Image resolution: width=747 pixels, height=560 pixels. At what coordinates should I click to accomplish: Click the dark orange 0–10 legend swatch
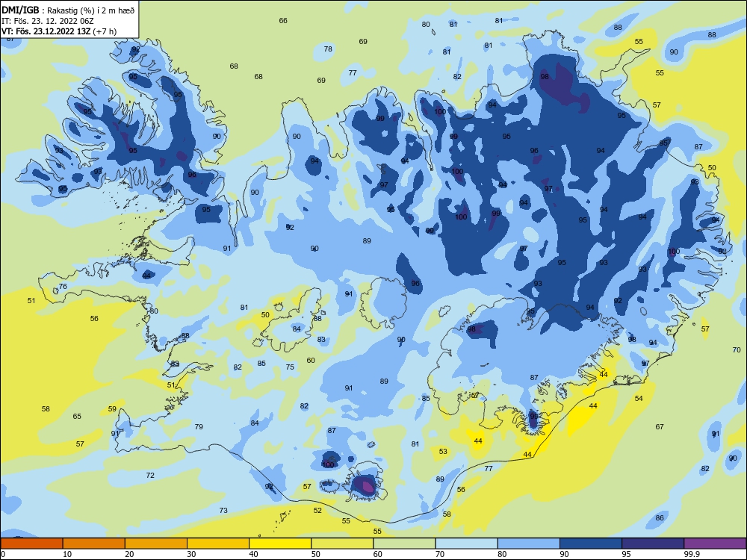tap(31, 544)
